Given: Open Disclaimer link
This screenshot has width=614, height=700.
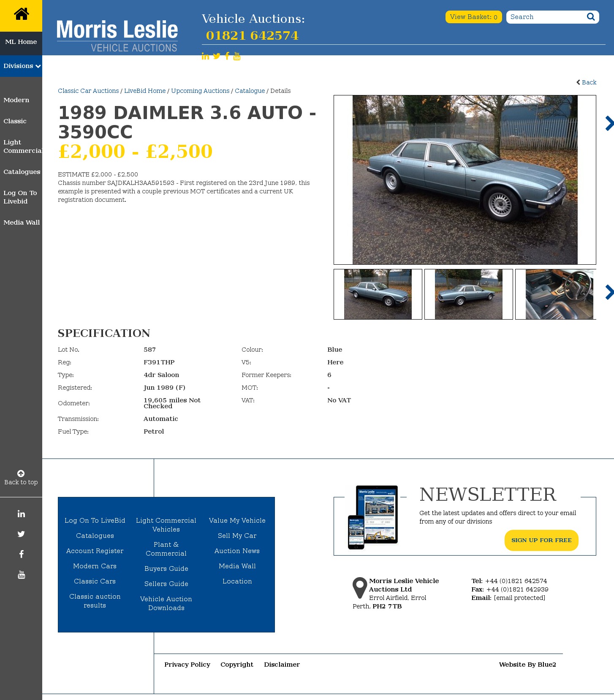Looking at the screenshot, I should point(282,665).
